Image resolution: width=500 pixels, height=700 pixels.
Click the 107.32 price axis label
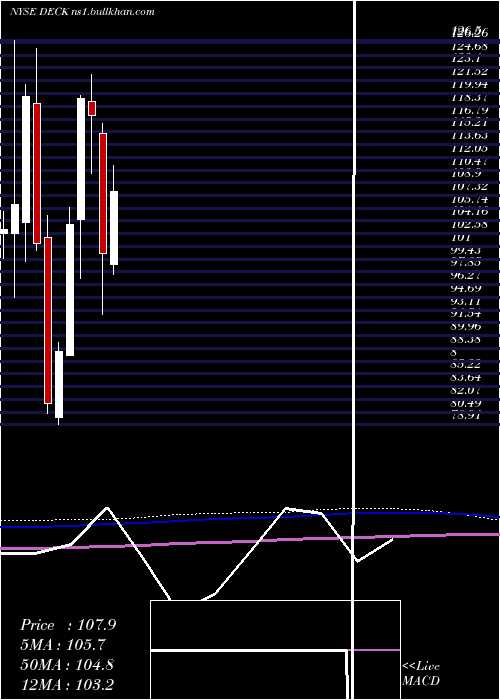pos(470,187)
